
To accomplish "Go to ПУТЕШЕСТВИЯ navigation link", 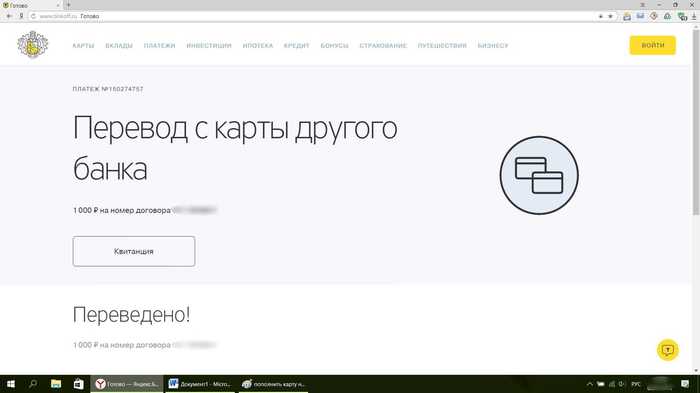I will click(x=442, y=46).
